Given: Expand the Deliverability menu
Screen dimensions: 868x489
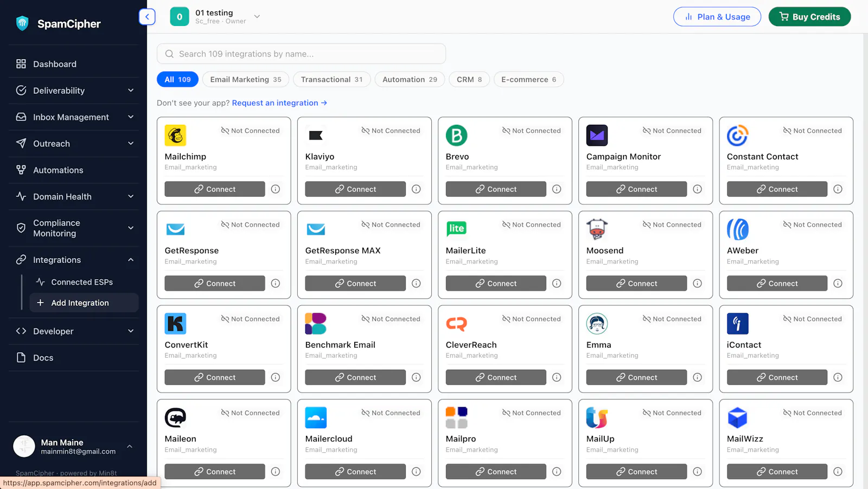Looking at the screenshot, I should (x=74, y=91).
